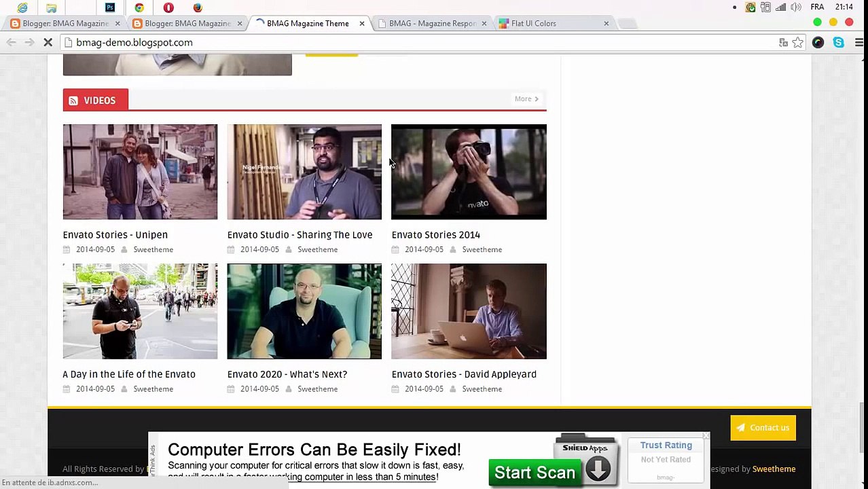Click the green Start Scan ad button
868x489 pixels.
(x=535, y=473)
